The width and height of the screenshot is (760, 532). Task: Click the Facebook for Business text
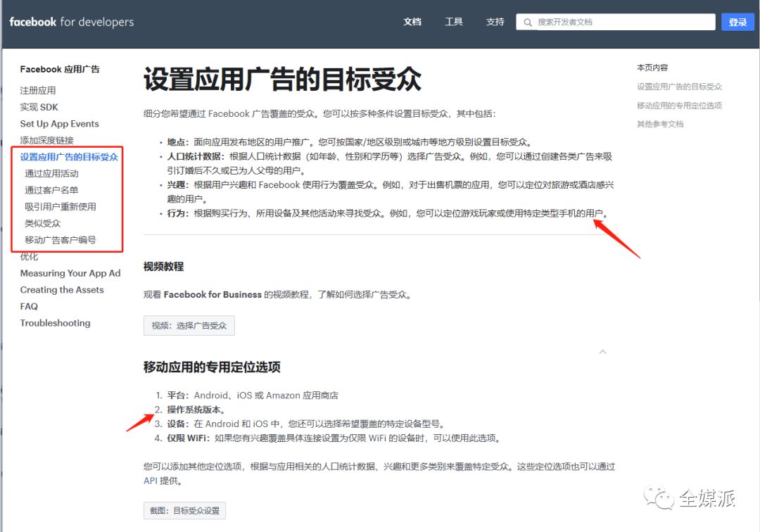coord(213,295)
